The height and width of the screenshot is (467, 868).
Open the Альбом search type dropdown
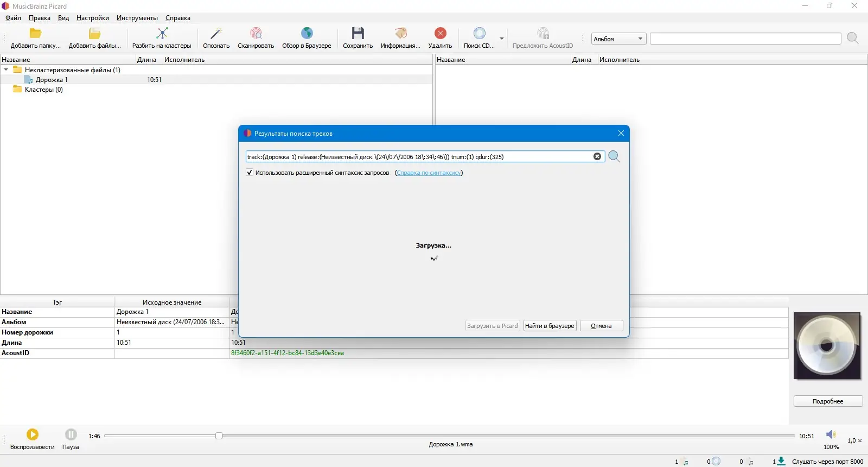(x=618, y=39)
